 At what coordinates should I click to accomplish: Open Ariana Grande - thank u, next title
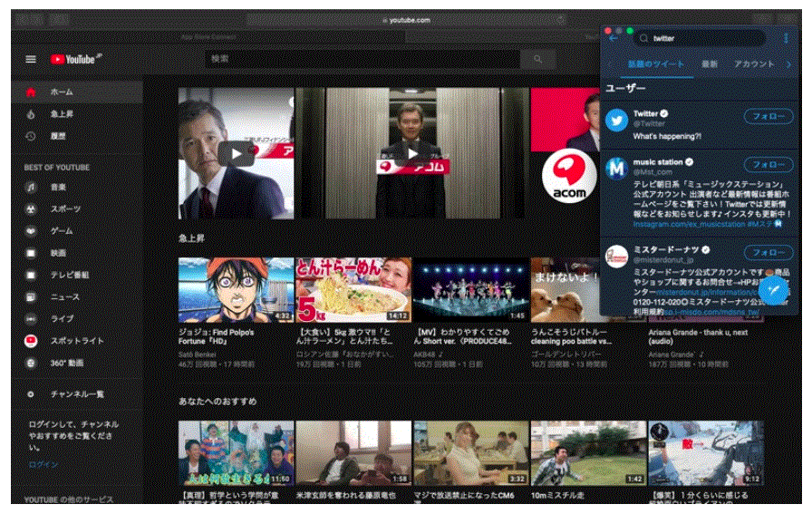(x=698, y=337)
